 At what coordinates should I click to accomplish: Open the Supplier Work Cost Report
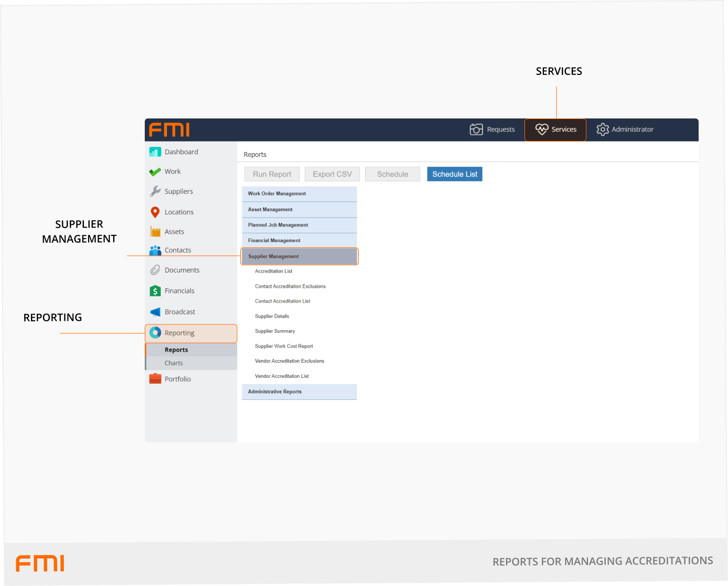[x=284, y=346]
